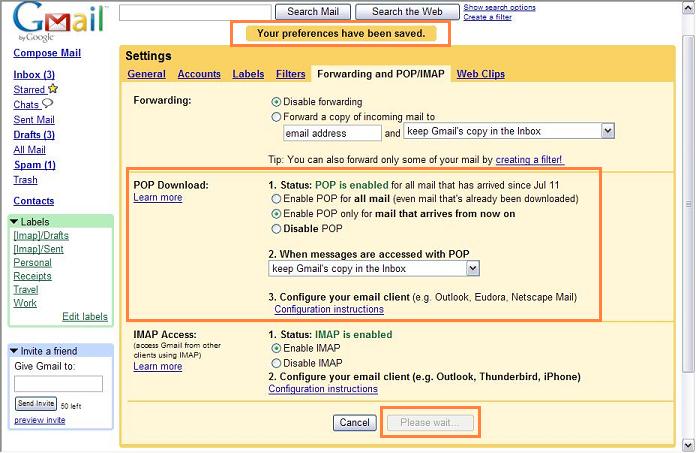Open POP Configuration instructions link
Viewport: 696px width, 453px height.
click(329, 309)
